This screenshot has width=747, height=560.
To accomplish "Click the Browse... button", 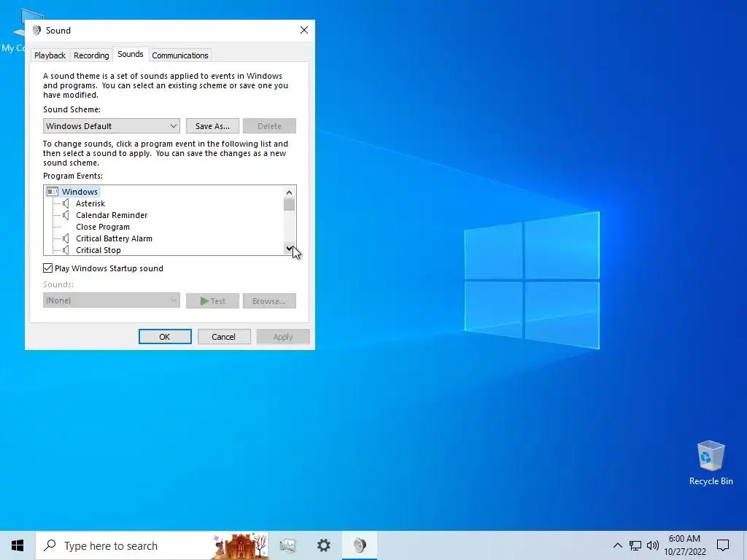I will point(269,301).
